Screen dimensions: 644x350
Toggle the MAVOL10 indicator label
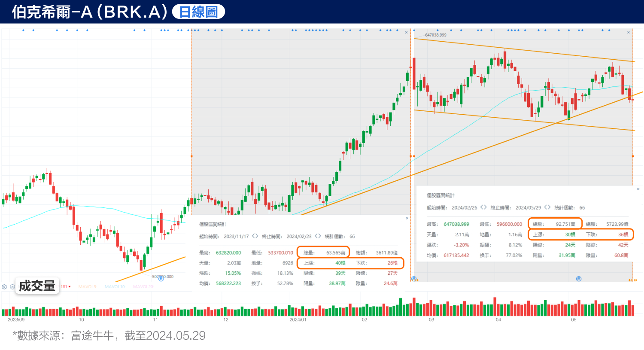coord(115,287)
